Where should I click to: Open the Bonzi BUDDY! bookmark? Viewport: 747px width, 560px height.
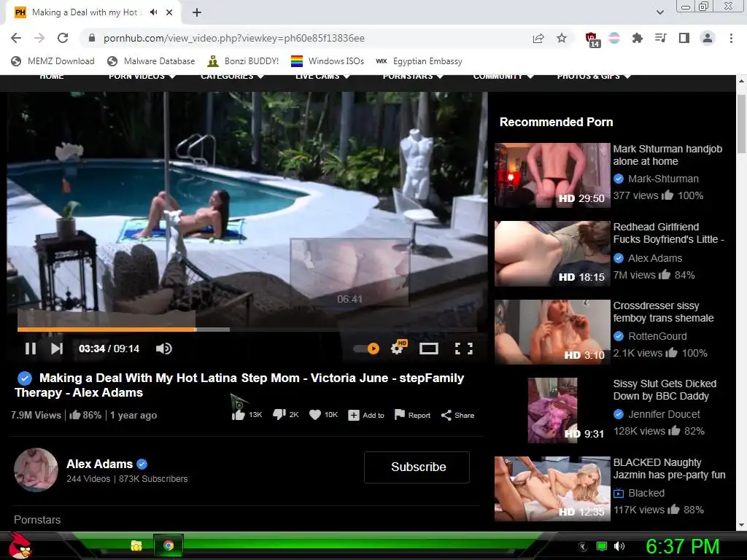click(243, 61)
